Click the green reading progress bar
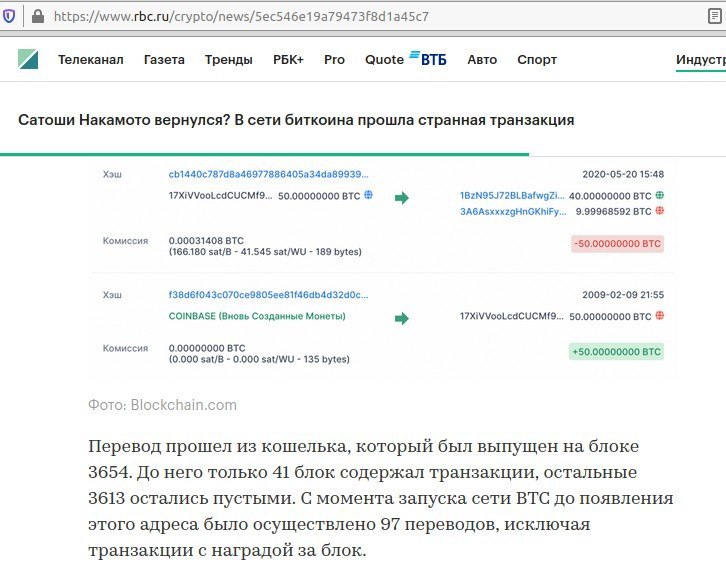 [x=264, y=154]
